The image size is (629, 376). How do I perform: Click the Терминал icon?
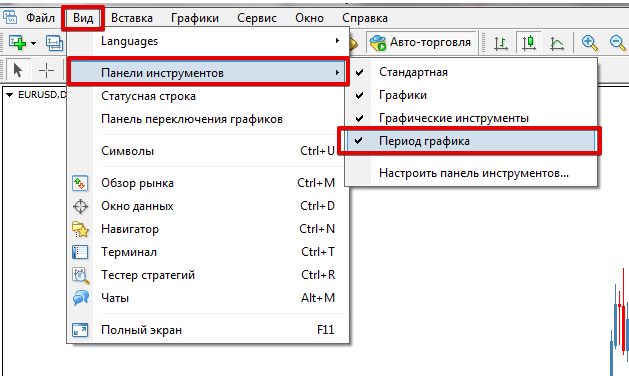pos(80,252)
